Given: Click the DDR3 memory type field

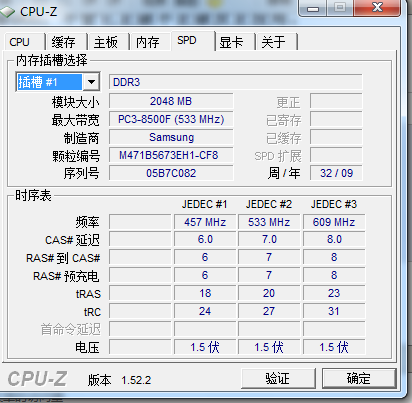Looking at the screenshot, I should click(236, 82).
